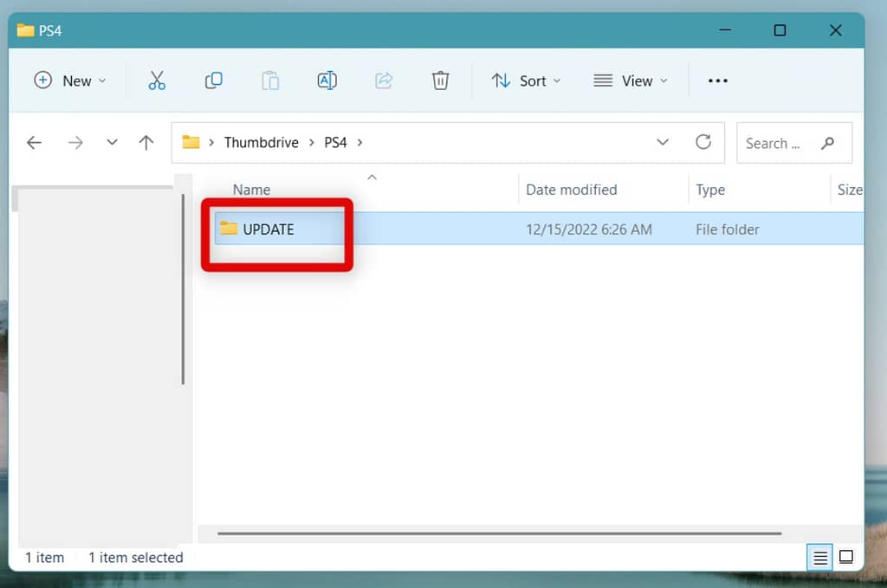Click the Copy icon in toolbar
The width and height of the screenshot is (887, 588).
point(213,81)
